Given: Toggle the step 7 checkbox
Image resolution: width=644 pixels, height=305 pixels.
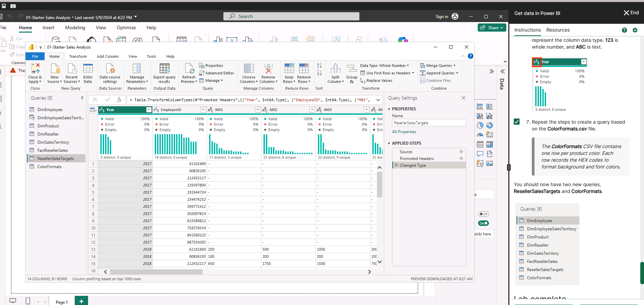Looking at the screenshot, I should pos(517,122).
